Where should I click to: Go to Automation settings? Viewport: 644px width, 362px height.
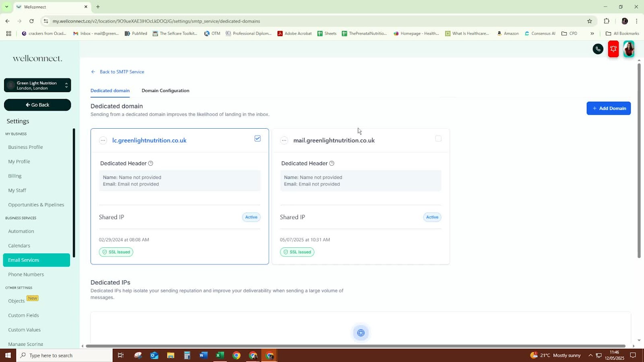click(x=21, y=231)
